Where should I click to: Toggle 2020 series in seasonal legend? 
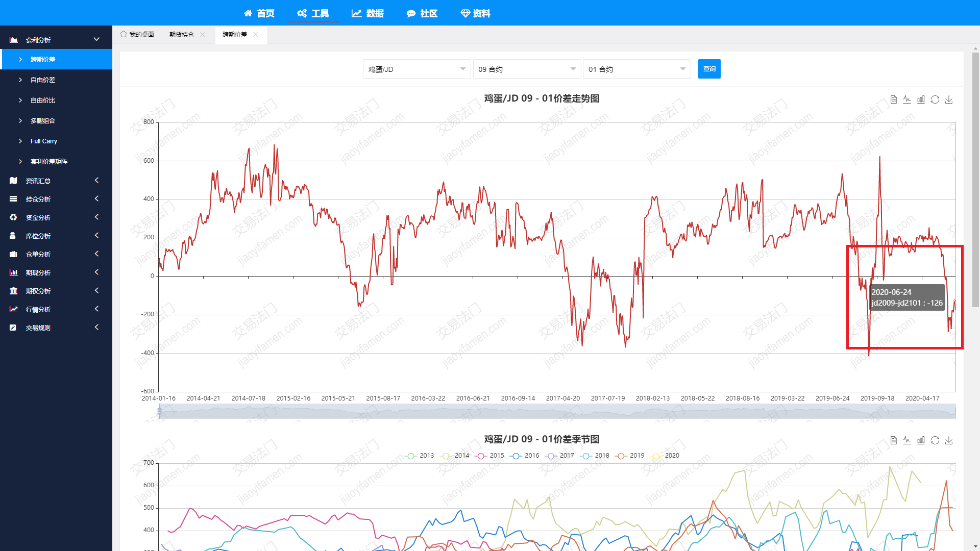(665, 456)
